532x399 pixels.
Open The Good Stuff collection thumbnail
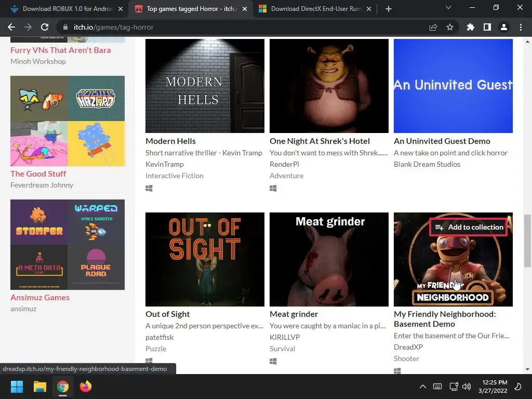[68, 121]
